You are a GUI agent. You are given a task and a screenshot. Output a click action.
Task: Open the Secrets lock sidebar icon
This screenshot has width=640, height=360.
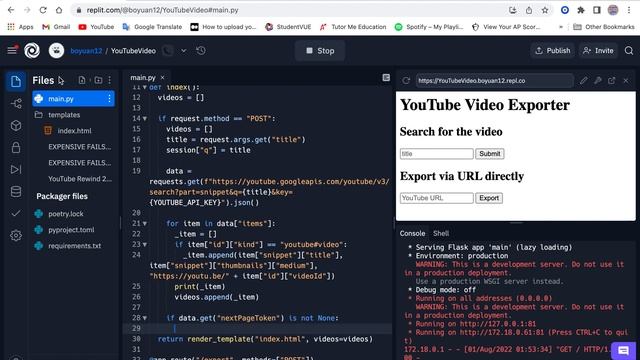point(16,147)
